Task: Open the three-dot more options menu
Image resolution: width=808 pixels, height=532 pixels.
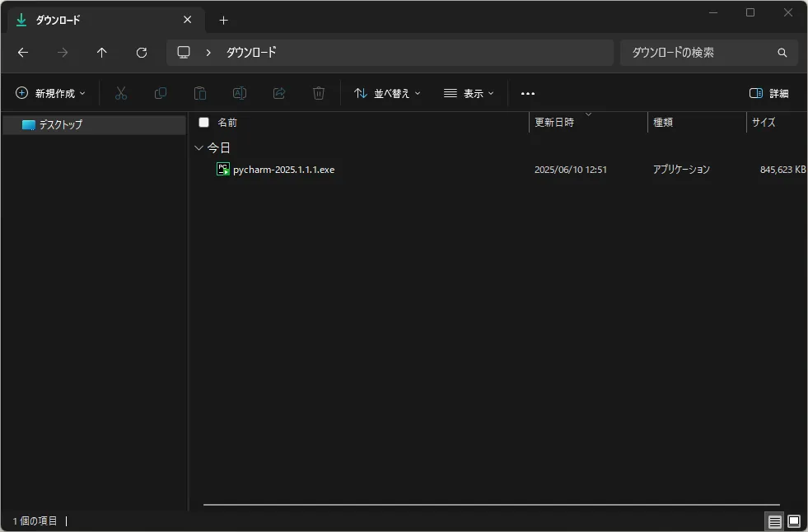Action: 528,93
